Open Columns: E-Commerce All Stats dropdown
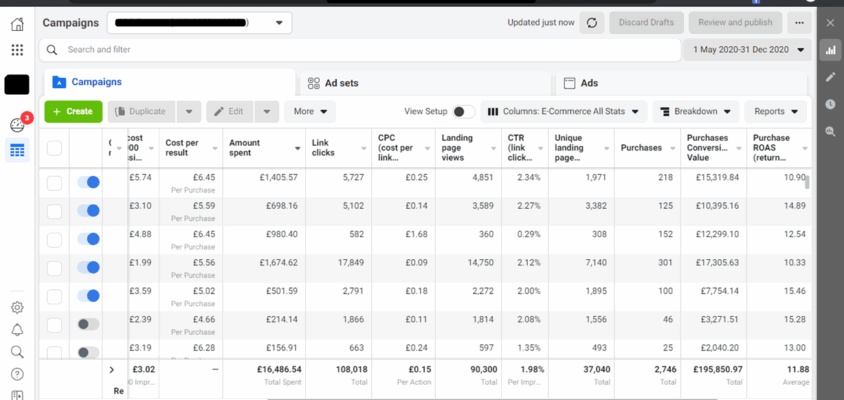The image size is (844, 400). [x=563, y=111]
